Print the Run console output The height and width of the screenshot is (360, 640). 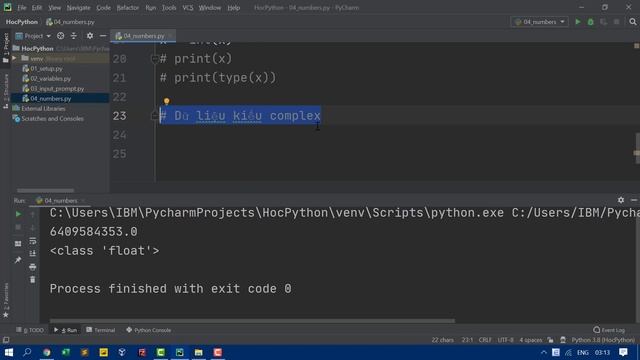[33, 267]
